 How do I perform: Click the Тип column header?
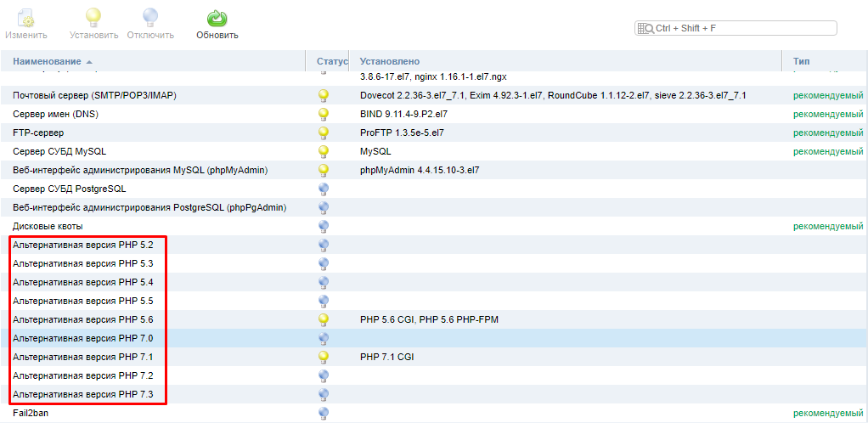pyautogui.click(x=801, y=62)
